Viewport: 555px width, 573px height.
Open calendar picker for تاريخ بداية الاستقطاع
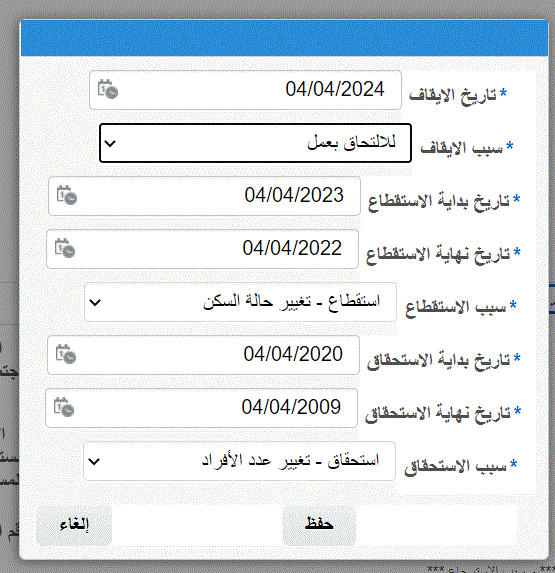[x=66, y=195]
